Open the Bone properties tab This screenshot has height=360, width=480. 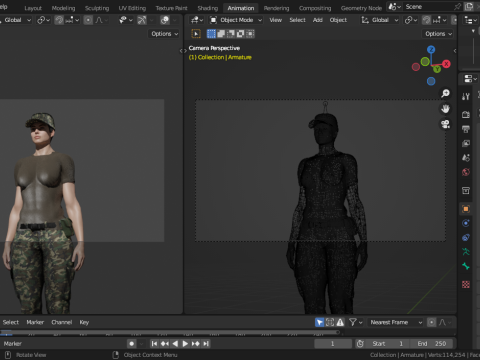pyautogui.click(x=466, y=266)
